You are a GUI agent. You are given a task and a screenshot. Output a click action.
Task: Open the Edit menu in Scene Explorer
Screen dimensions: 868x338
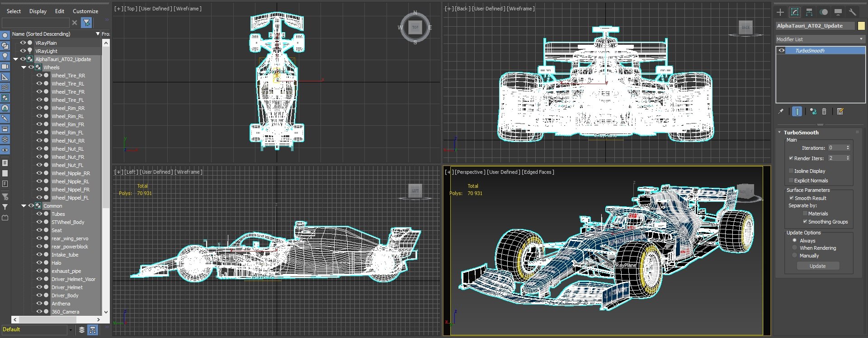pos(60,11)
